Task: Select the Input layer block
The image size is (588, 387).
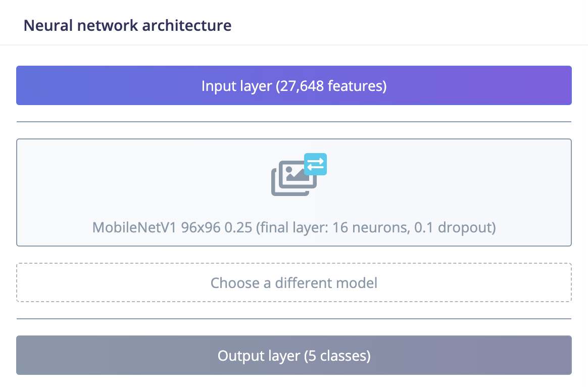Action: click(x=294, y=85)
